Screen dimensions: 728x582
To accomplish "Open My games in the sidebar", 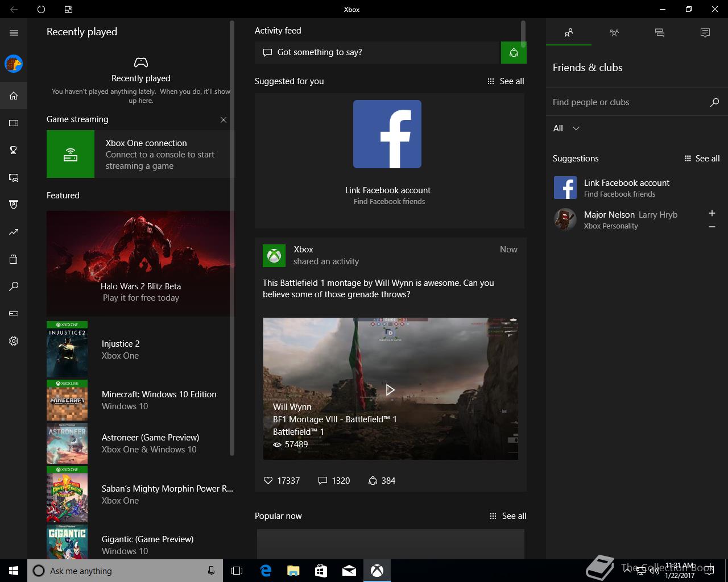I will tap(14, 123).
